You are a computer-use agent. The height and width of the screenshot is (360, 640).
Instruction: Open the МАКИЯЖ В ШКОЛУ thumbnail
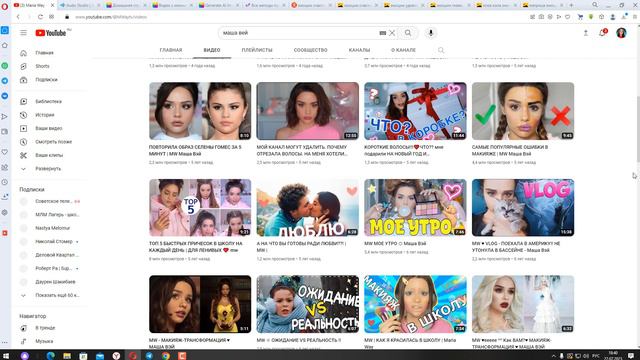click(415, 304)
